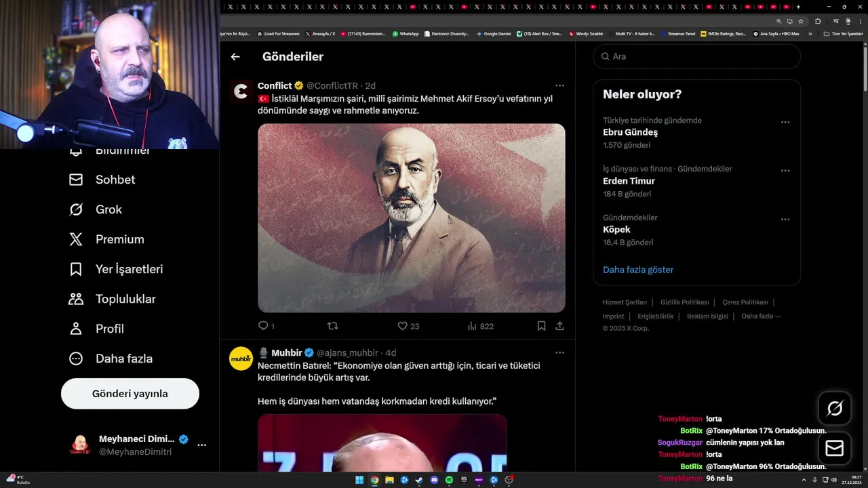This screenshot has height=488, width=868.
Task: Go back using the Gönderiler arrow
Action: coord(235,57)
